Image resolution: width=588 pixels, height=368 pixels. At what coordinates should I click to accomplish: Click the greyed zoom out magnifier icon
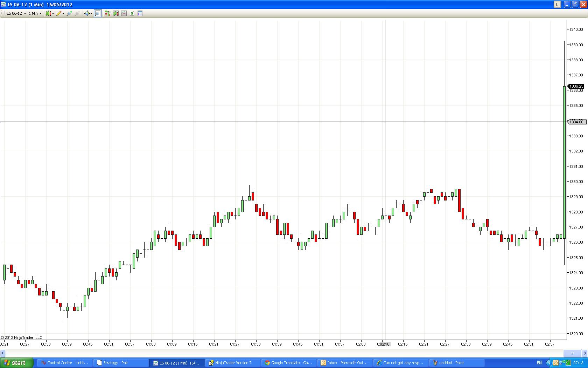(x=77, y=13)
